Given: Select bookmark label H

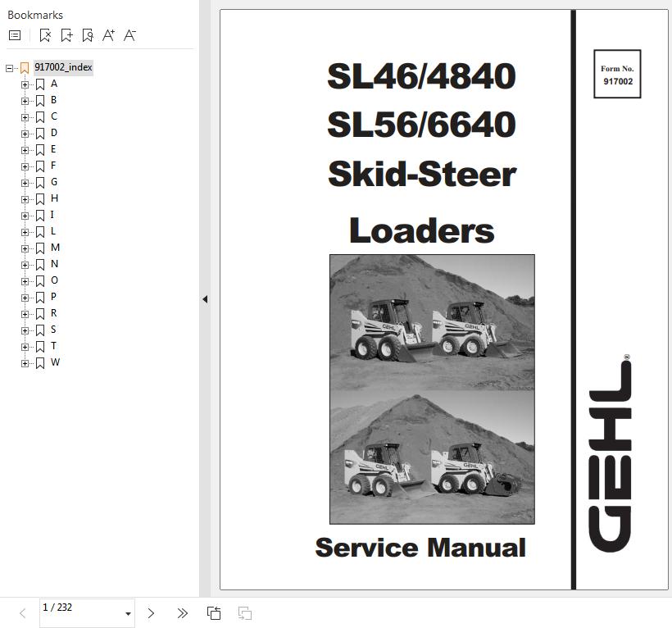Looking at the screenshot, I should tap(54, 198).
